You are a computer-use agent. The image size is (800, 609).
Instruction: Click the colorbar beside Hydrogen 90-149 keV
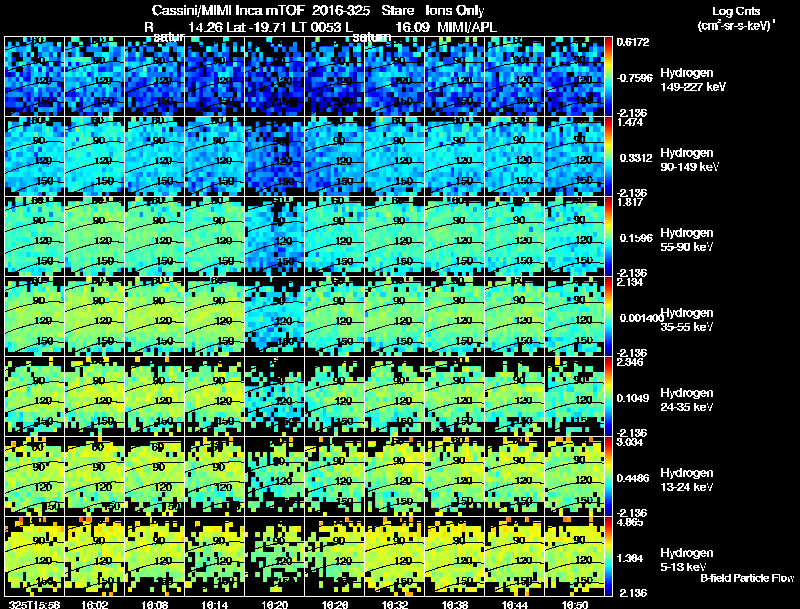click(608, 156)
